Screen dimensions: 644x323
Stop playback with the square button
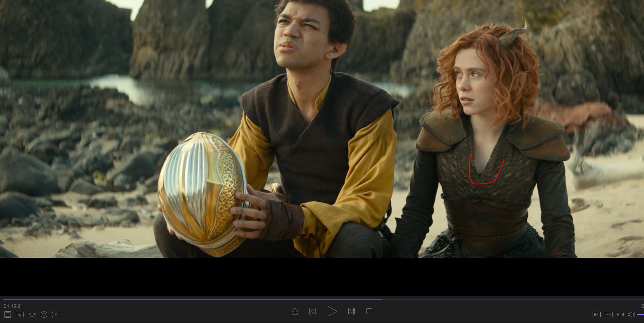[369, 311]
